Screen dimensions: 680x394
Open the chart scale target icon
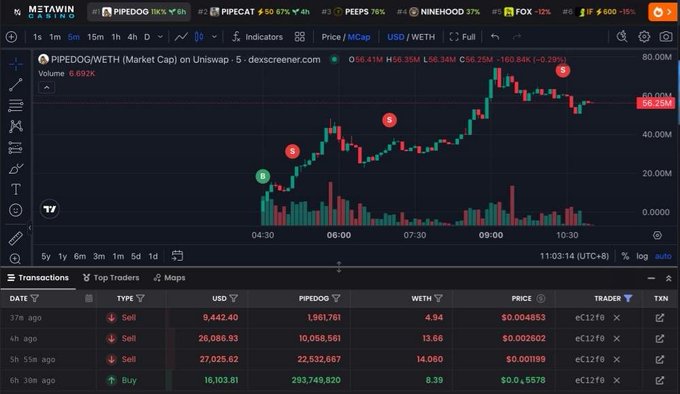(x=657, y=235)
